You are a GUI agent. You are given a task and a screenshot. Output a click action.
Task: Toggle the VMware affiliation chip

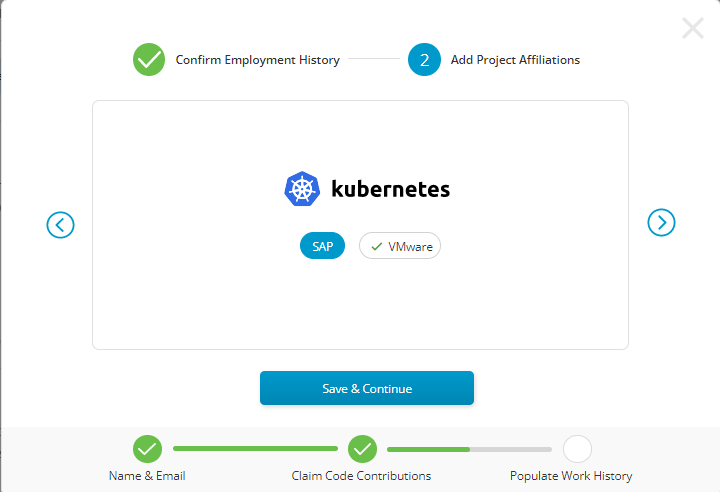[x=400, y=246]
